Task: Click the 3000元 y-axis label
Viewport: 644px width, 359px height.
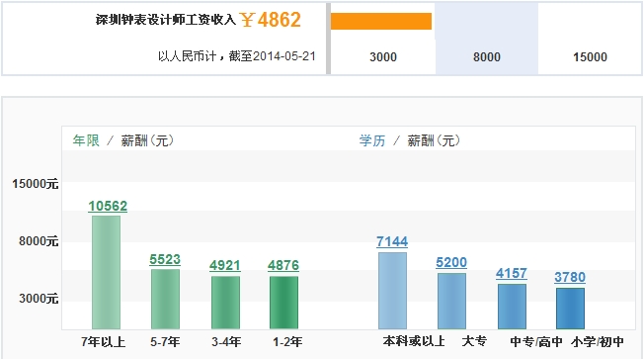Action: coord(39,298)
